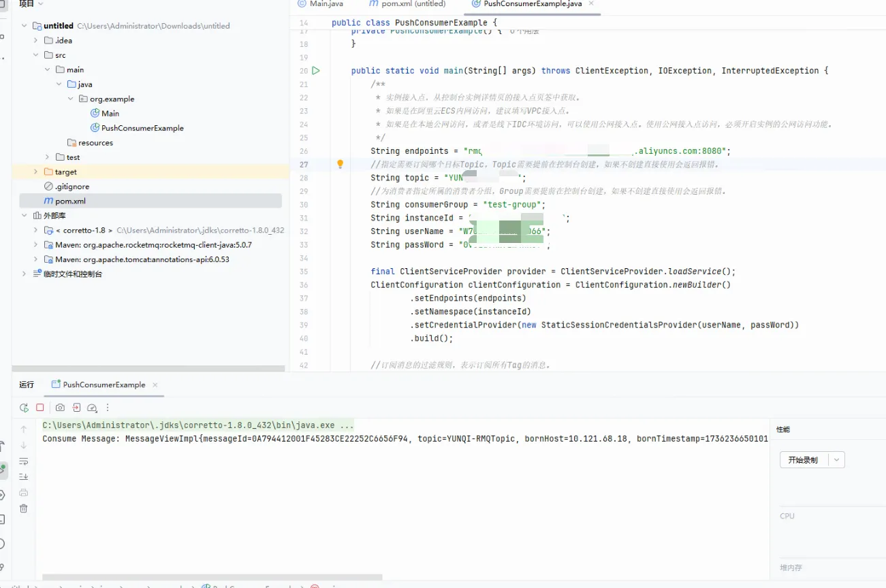Expand the test folder
The width and height of the screenshot is (886, 588).
[48, 157]
